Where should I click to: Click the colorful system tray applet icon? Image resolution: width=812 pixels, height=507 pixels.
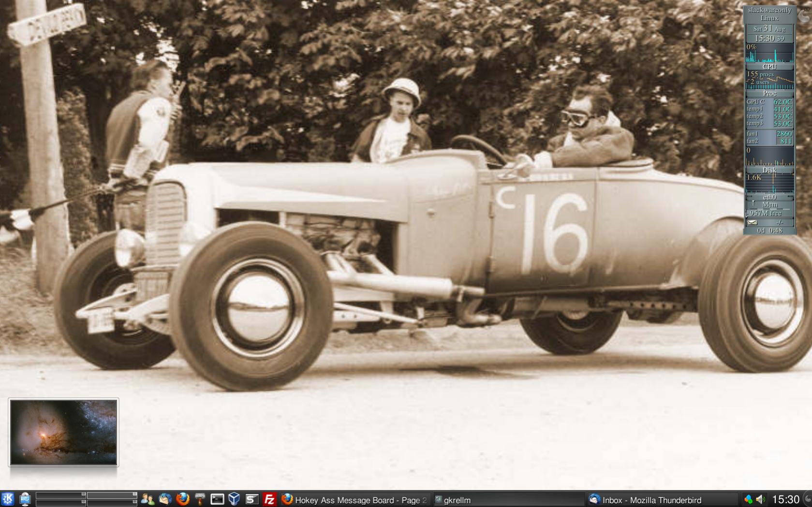click(x=748, y=499)
